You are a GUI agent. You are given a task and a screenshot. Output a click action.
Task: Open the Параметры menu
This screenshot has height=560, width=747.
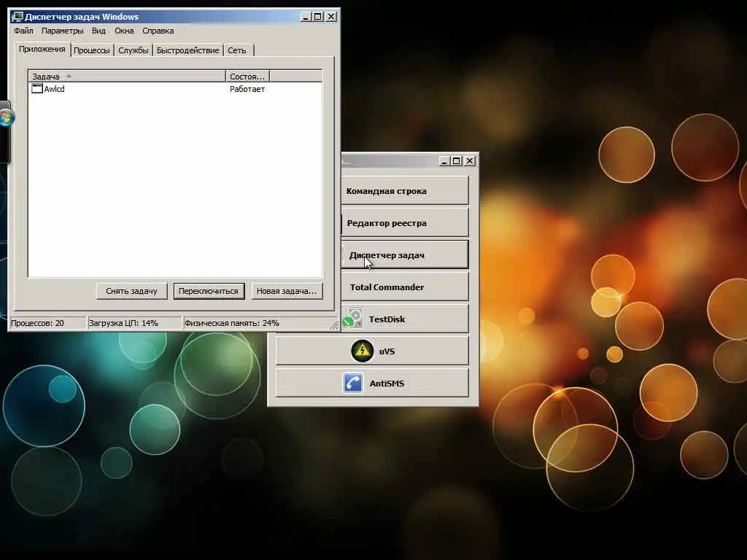point(63,31)
